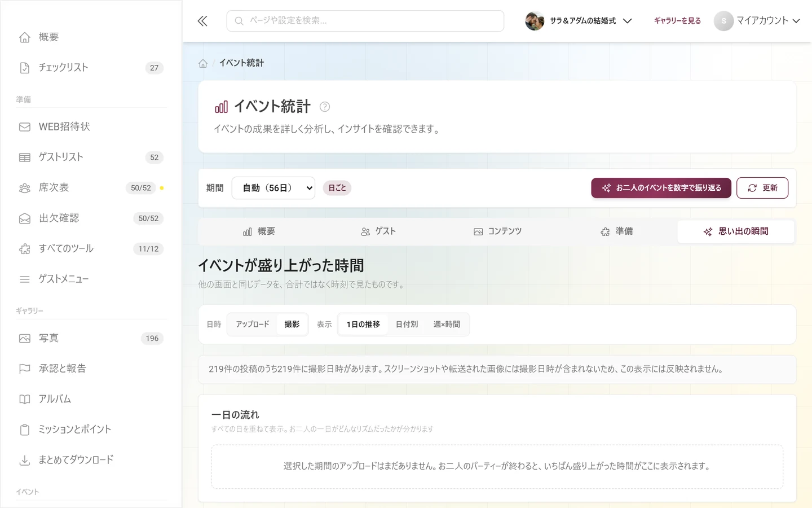Click the 更新 refresh button
Viewport: 812px width, 508px height.
point(762,188)
